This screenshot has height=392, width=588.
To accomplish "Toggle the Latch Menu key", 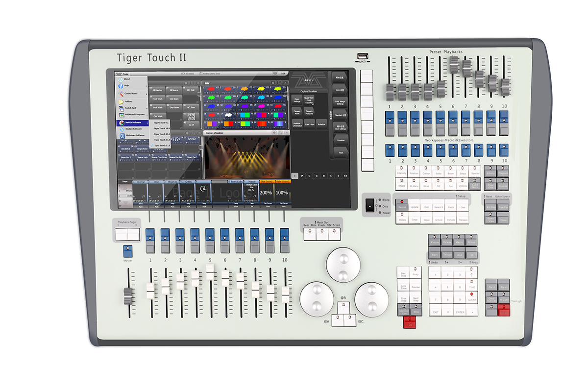I will click(474, 184).
